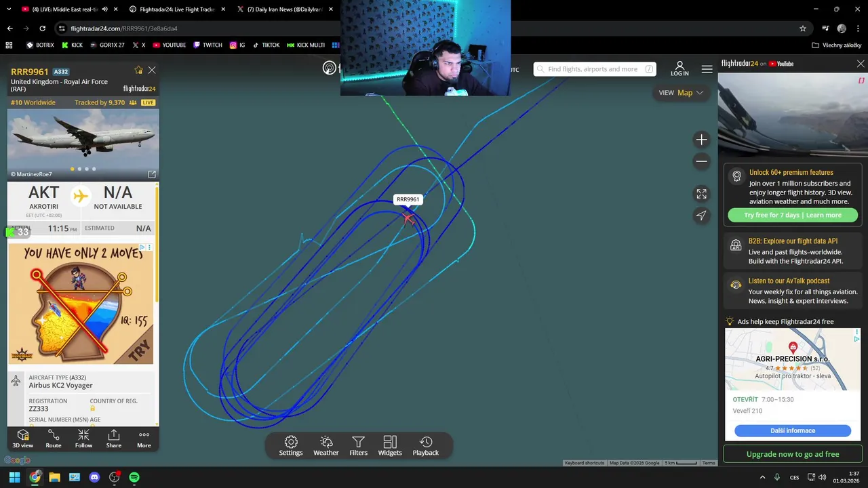
Task: Open Chrome three-dot menu
Action: pyautogui.click(x=858, y=28)
